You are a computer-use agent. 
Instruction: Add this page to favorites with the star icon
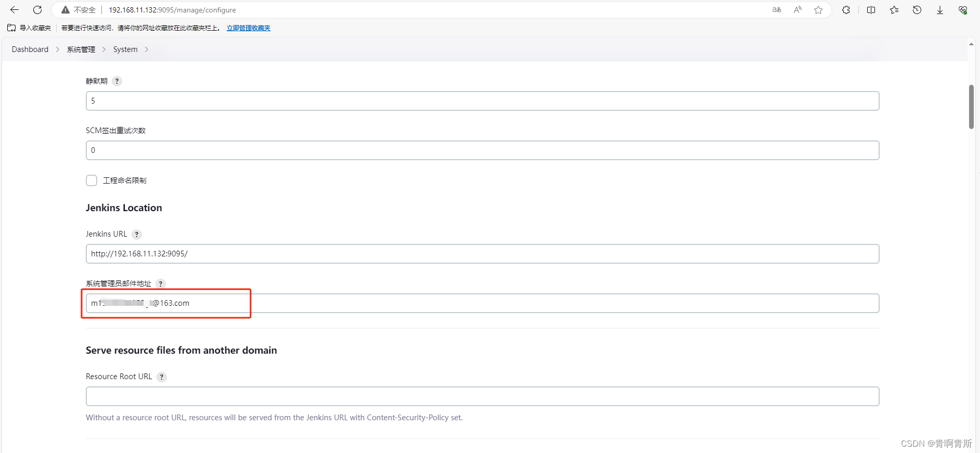point(818,10)
